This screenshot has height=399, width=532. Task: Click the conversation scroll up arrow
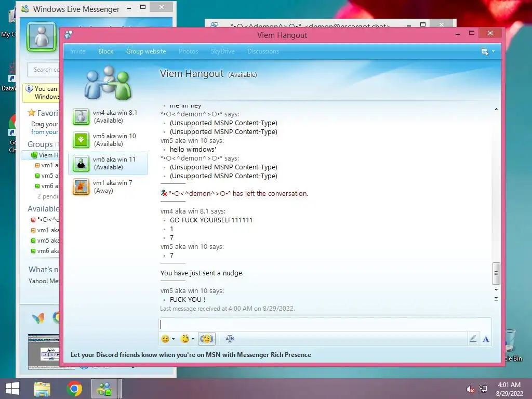click(496, 109)
